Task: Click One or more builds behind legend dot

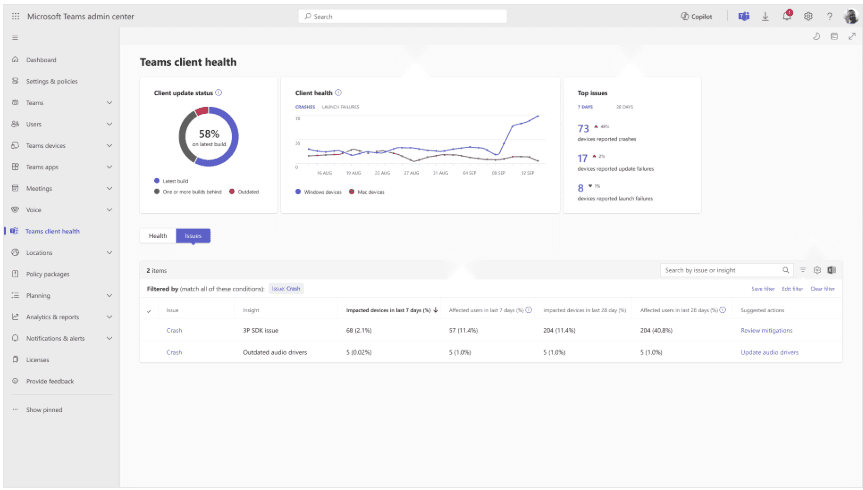Action: (x=157, y=192)
